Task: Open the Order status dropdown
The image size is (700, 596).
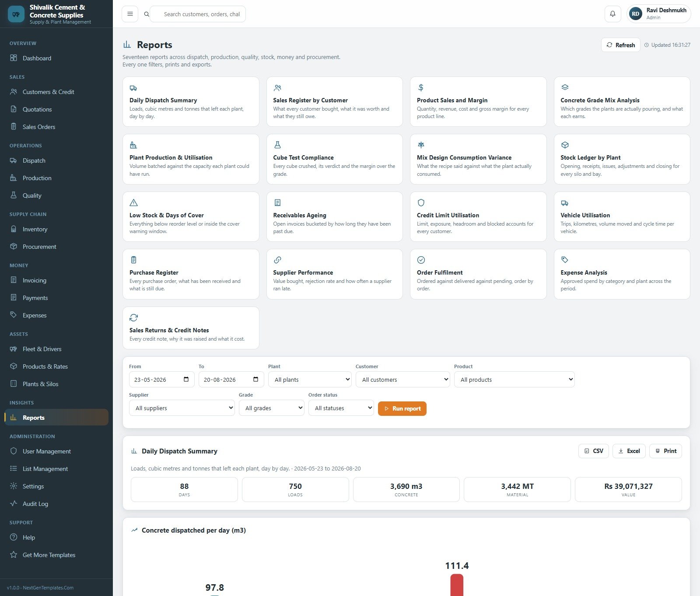Action: coord(341,408)
